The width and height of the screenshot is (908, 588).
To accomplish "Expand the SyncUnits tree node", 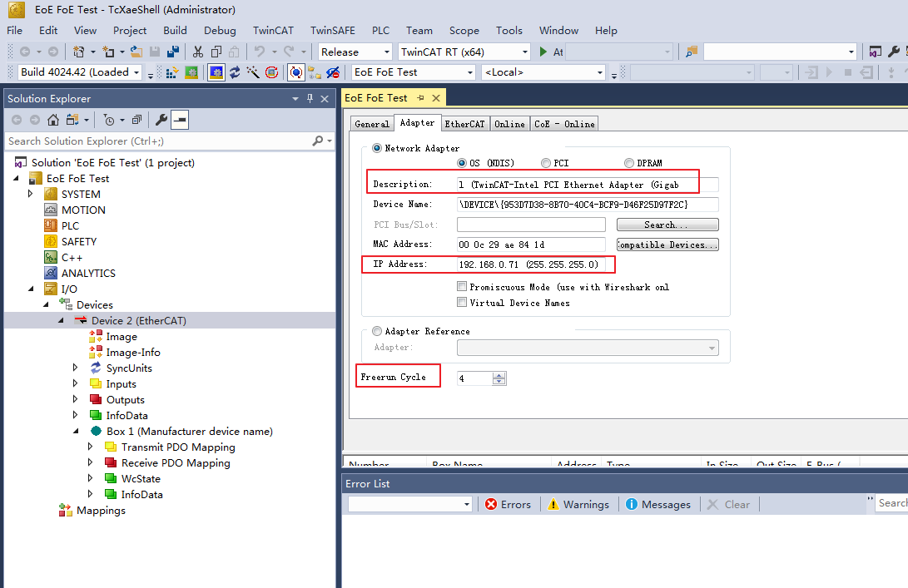I will point(75,368).
